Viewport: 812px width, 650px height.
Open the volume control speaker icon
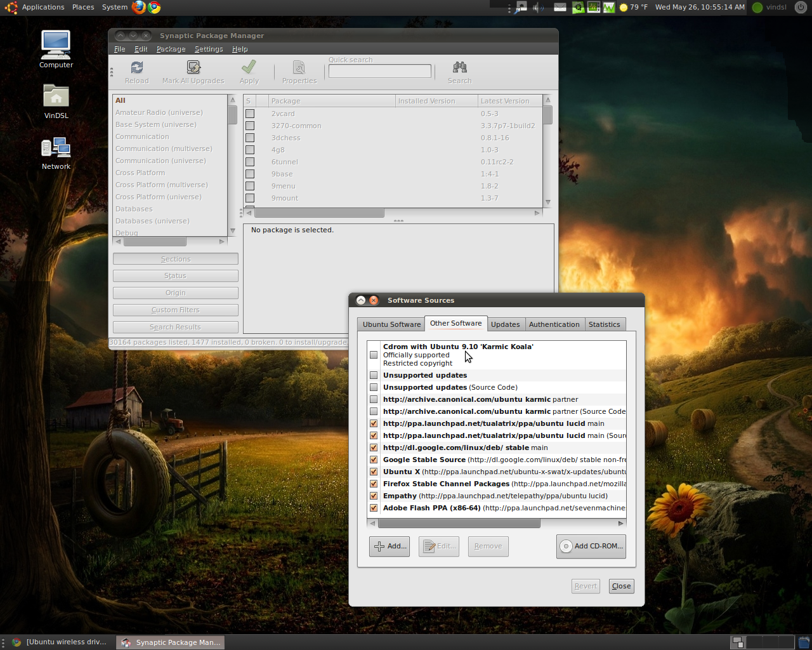(x=537, y=7)
